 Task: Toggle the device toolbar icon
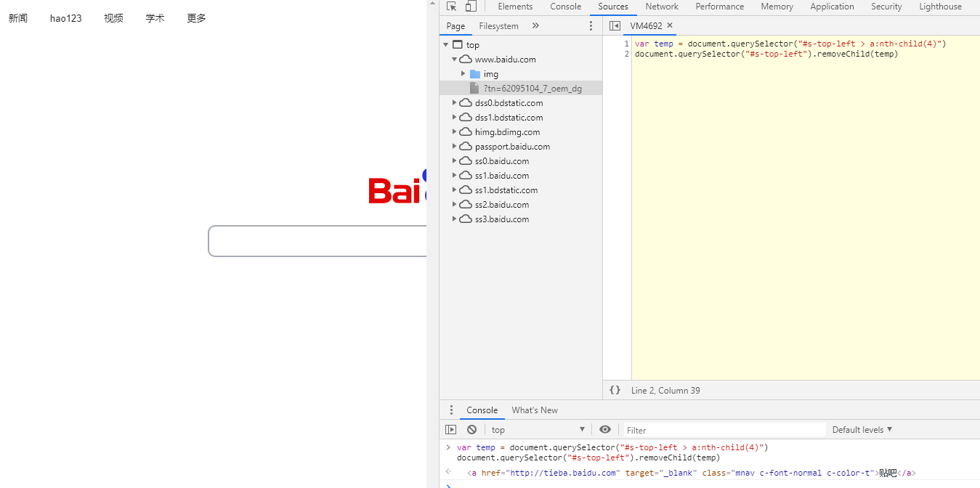[471, 7]
